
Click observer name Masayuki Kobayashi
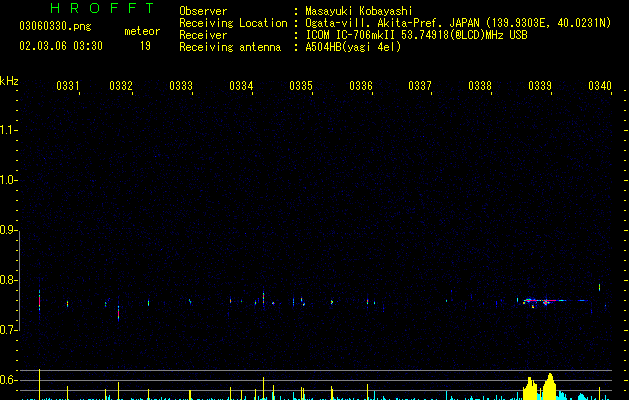pyautogui.click(x=359, y=11)
